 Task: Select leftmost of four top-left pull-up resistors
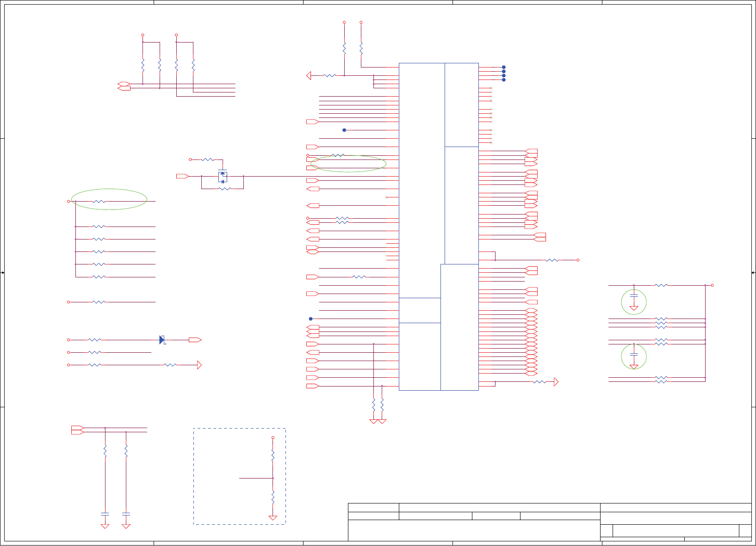click(143, 65)
